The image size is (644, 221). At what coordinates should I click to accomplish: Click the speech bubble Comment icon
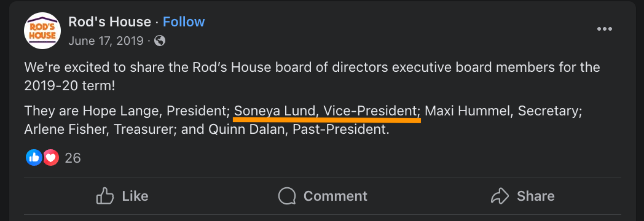pyautogui.click(x=287, y=196)
